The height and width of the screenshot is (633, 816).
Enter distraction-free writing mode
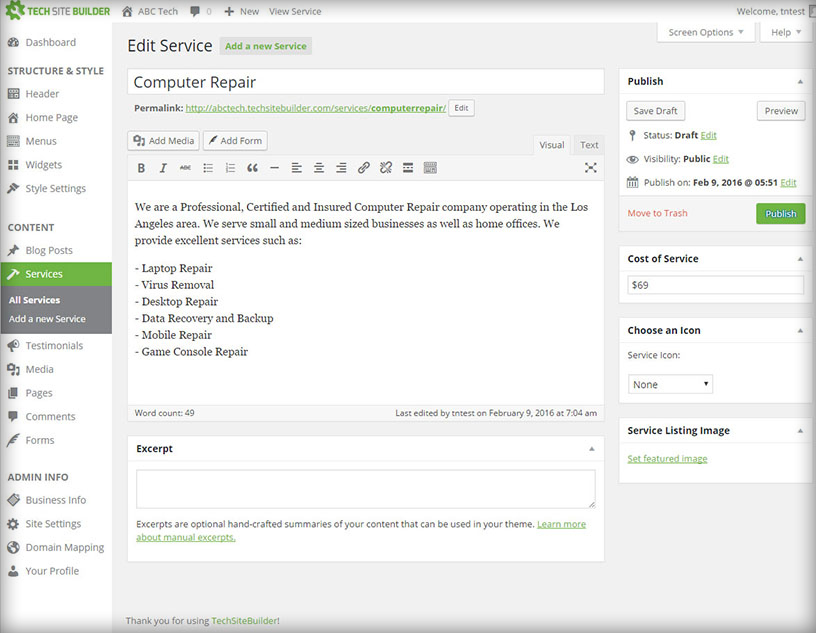tap(589, 167)
